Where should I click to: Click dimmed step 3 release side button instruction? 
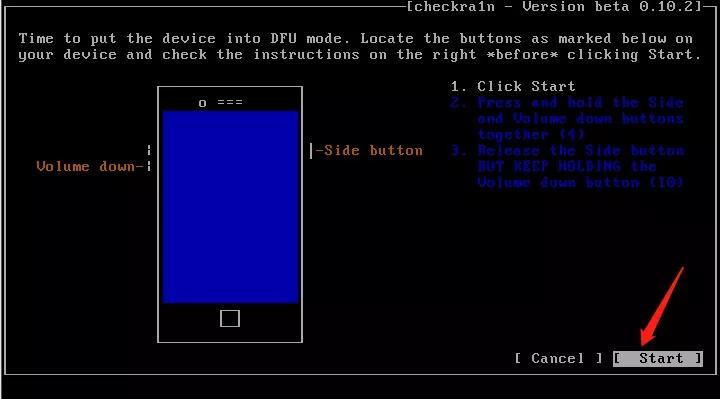click(x=568, y=167)
